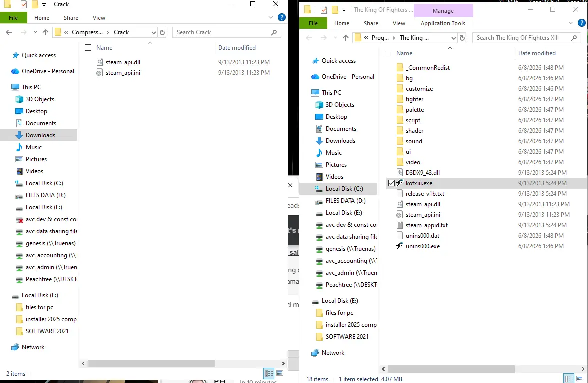Switch Crack window to details view
The image size is (588, 383).
269,373
